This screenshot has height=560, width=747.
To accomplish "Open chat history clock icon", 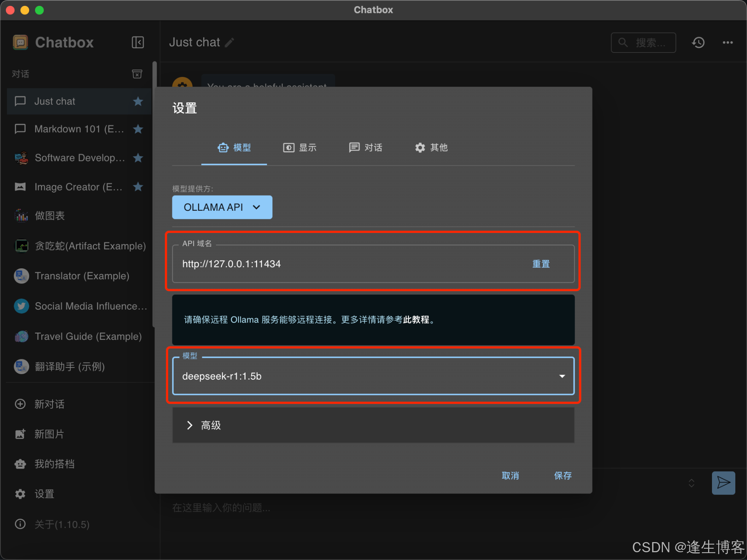I will pyautogui.click(x=698, y=42).
